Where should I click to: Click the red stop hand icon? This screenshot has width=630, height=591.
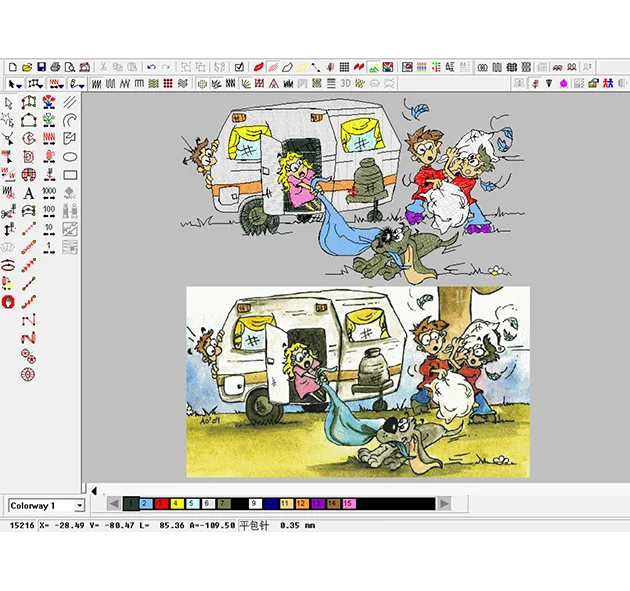[9, 301]
